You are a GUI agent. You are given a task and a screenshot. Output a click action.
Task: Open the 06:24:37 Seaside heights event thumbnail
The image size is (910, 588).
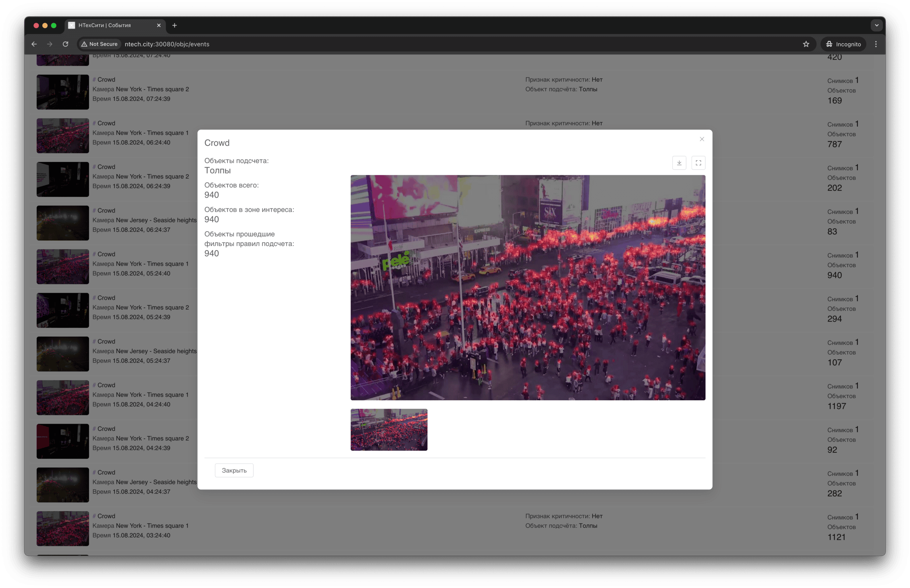[x=63, y=223]
